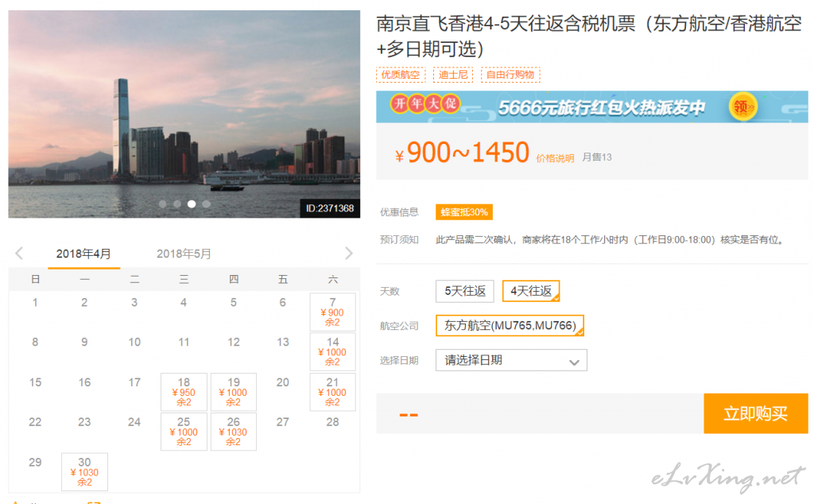The image size is (814, 504).
Task: Switch to the 2018年5月 tab
Action: tap(184, 254)
